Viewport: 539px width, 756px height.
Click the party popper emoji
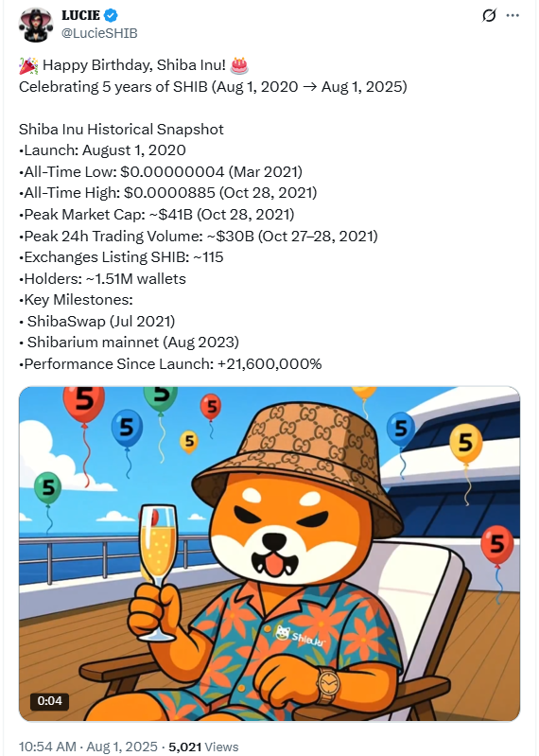pos(28,65)
